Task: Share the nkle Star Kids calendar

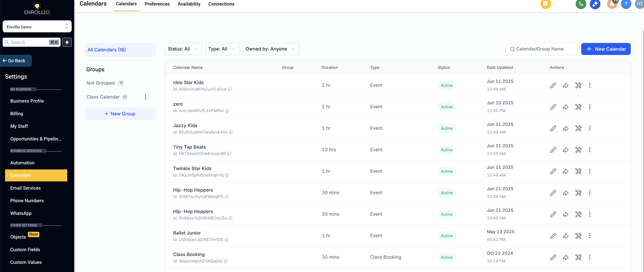Action: 565,85
